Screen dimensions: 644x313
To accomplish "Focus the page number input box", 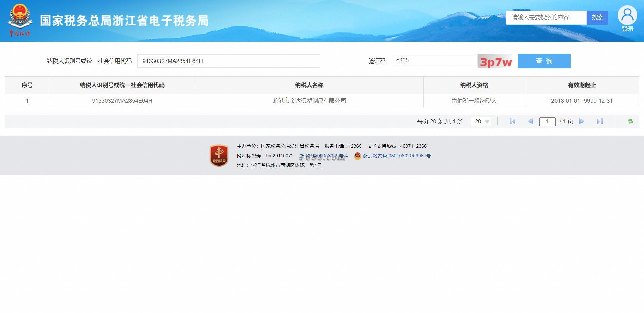I will [547, 121].
